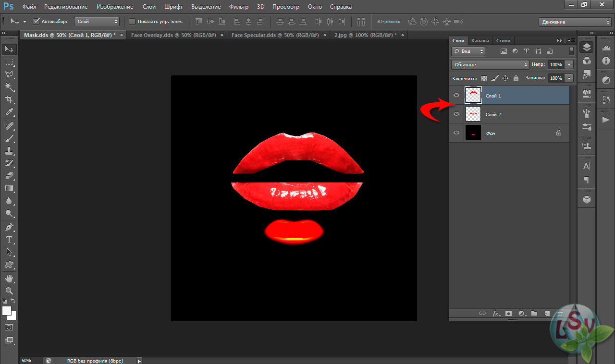This screenshot has width=615, height=364.
Task: Select the Eraser tool
Action: [x=9, y=176]
